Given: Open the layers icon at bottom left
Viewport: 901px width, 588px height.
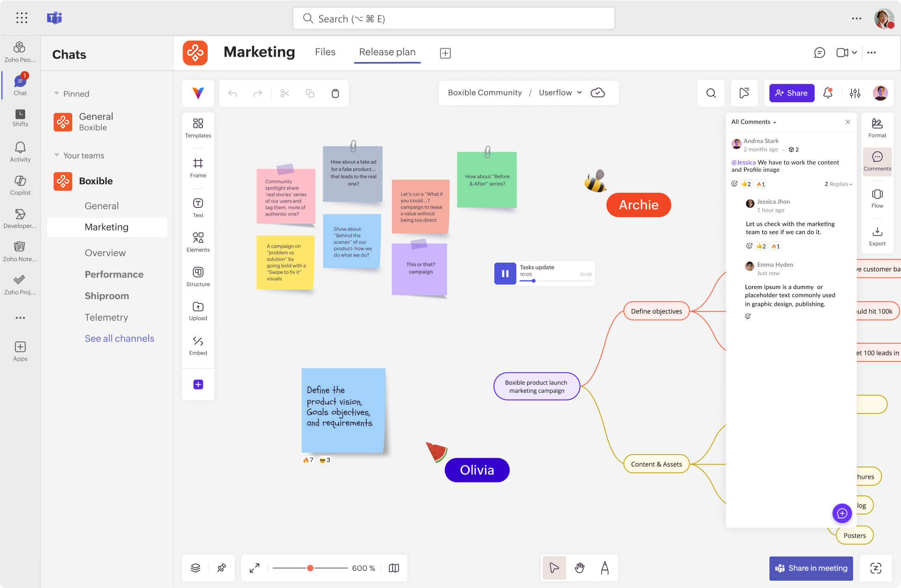Looking at the screenshot, I should pyautogui.click(x=195, y=568).
